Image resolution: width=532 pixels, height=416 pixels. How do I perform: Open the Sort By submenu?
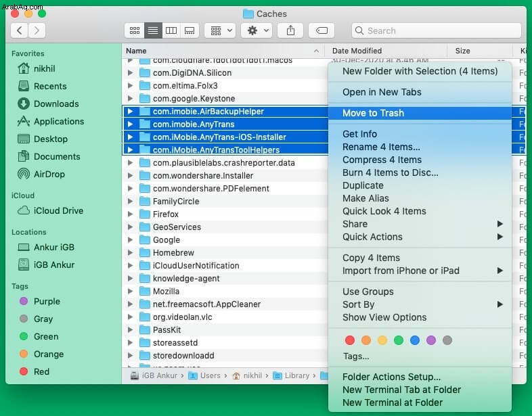coord(420,304)
